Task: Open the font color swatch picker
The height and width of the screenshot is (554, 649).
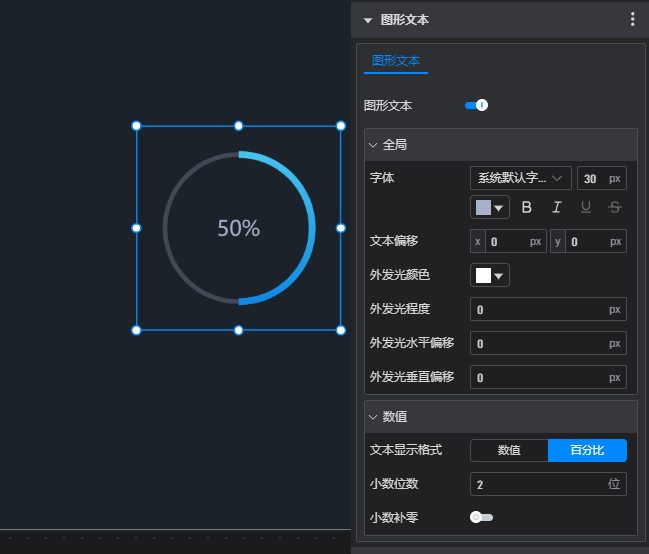Action: click(x=490, y=207)
